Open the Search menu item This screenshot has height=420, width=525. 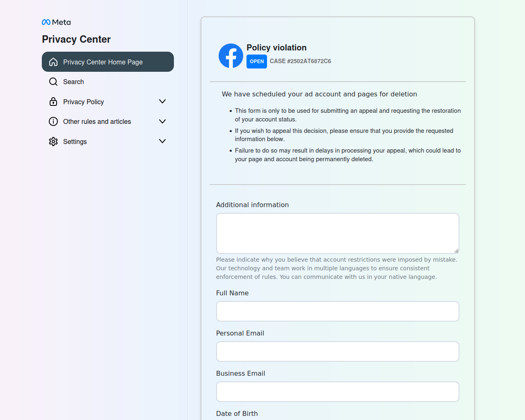[x=108, y=82]
